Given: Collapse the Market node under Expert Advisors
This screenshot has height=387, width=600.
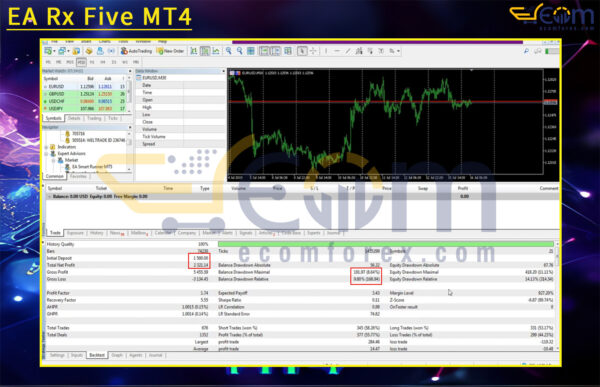Looking at the screenshot, I should click(x=54, y=160).
